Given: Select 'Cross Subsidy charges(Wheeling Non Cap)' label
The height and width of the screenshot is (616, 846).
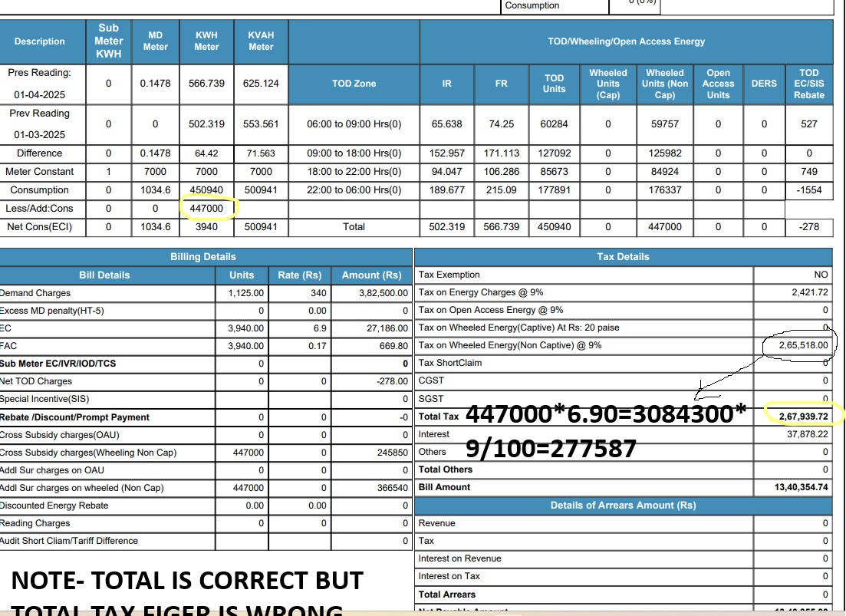Looking at the screenshot, I should (88, 452).
